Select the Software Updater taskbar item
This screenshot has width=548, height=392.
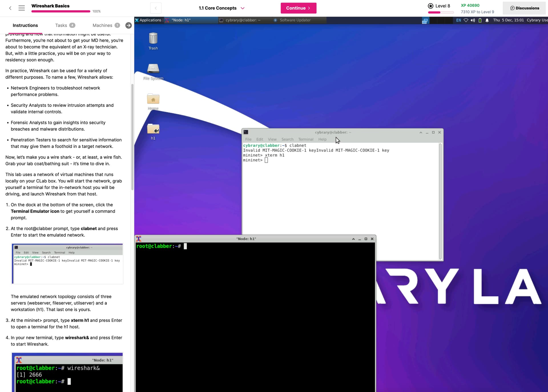point(295,20)
